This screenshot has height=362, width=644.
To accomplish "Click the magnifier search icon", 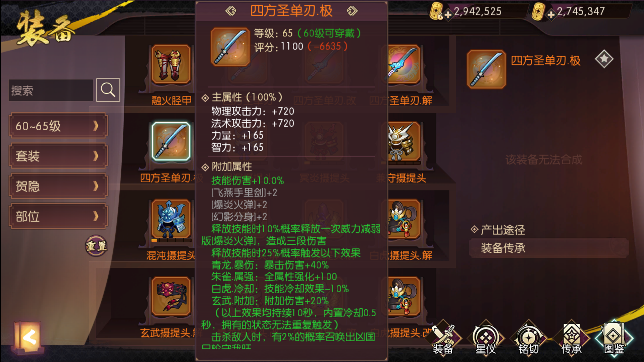I will tap(108, 90).
